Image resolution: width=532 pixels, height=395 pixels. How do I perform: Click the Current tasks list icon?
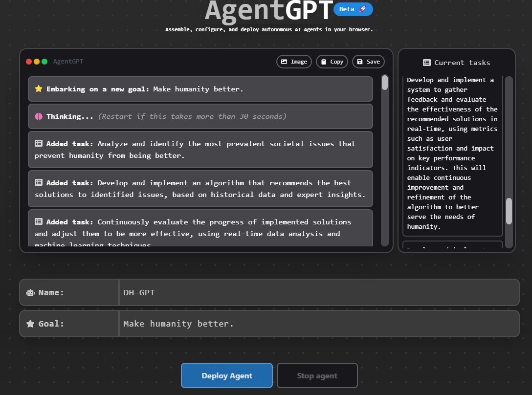tap(427, 63)
